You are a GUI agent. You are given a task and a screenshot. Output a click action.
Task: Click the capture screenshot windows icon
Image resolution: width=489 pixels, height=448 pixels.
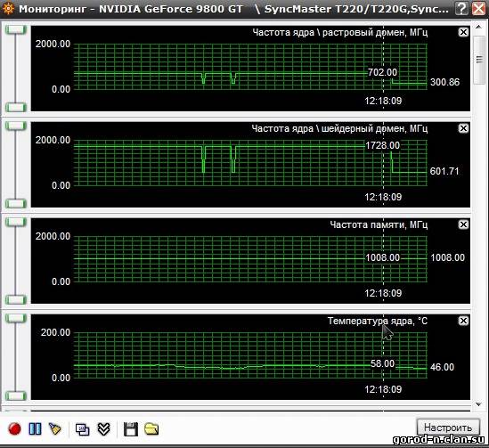[x=82, y=429]
